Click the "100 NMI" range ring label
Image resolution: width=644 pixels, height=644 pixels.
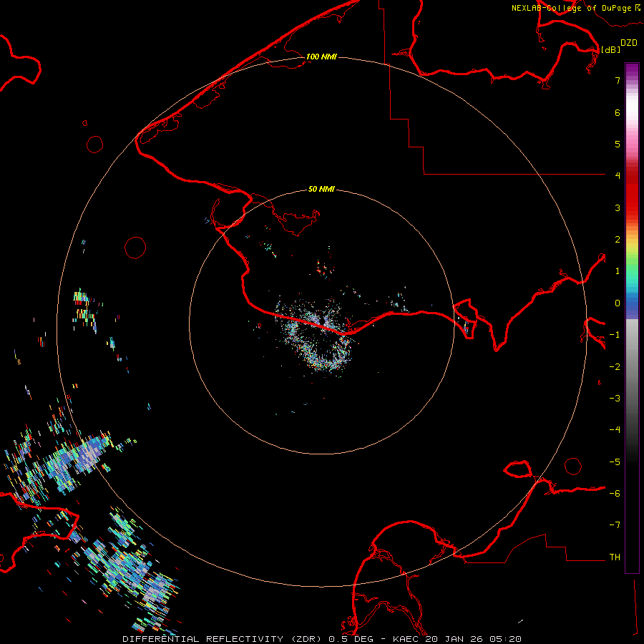click(321, 57)
